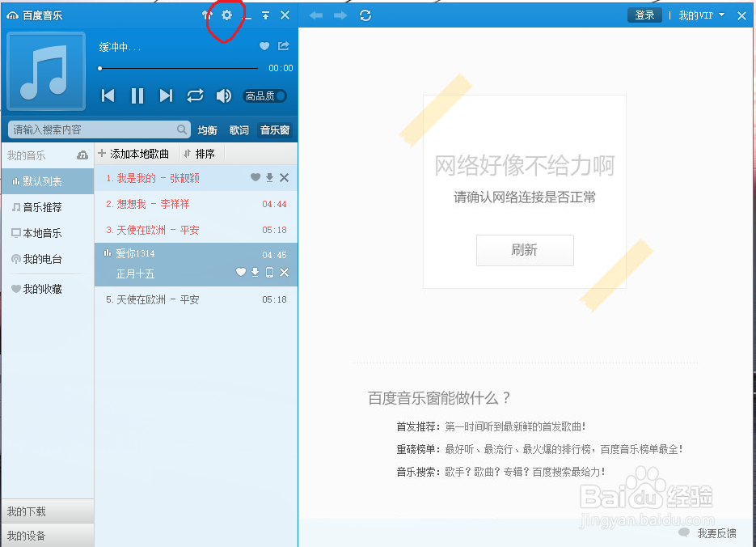Screen dimensions: 756x547
Task: Click the equalizer bars icon beside 爱你1314
Action: pyautogui.click(x=108, y=252)
